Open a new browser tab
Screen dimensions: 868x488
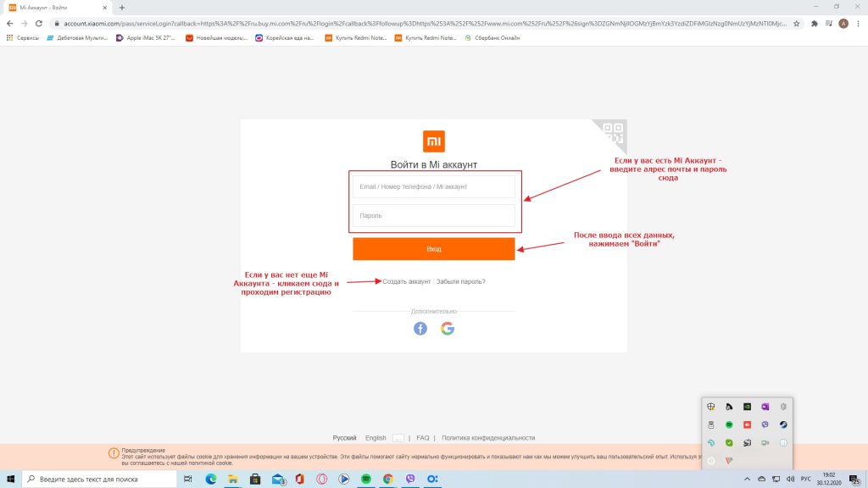coord(122,8)
